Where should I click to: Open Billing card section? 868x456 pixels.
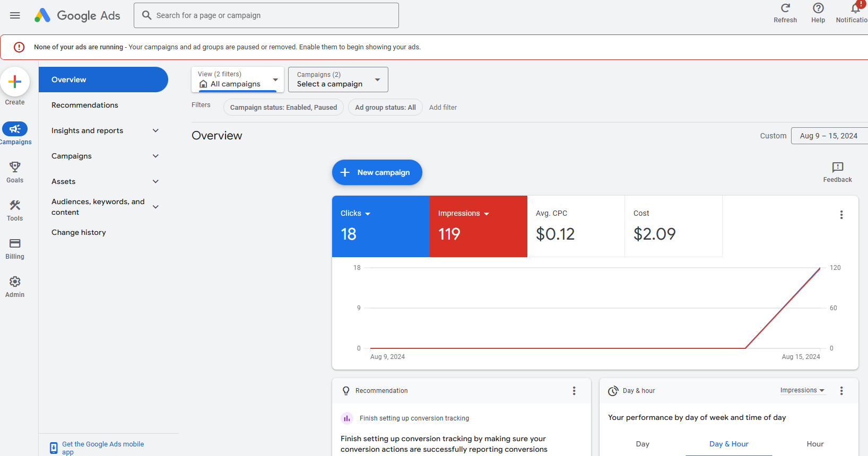(15, 243)
